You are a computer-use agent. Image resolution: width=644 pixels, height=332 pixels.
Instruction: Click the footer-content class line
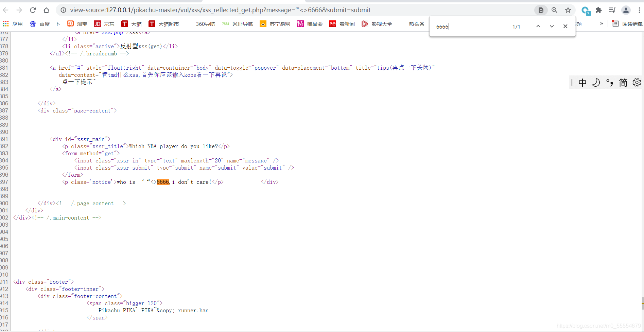80,296
